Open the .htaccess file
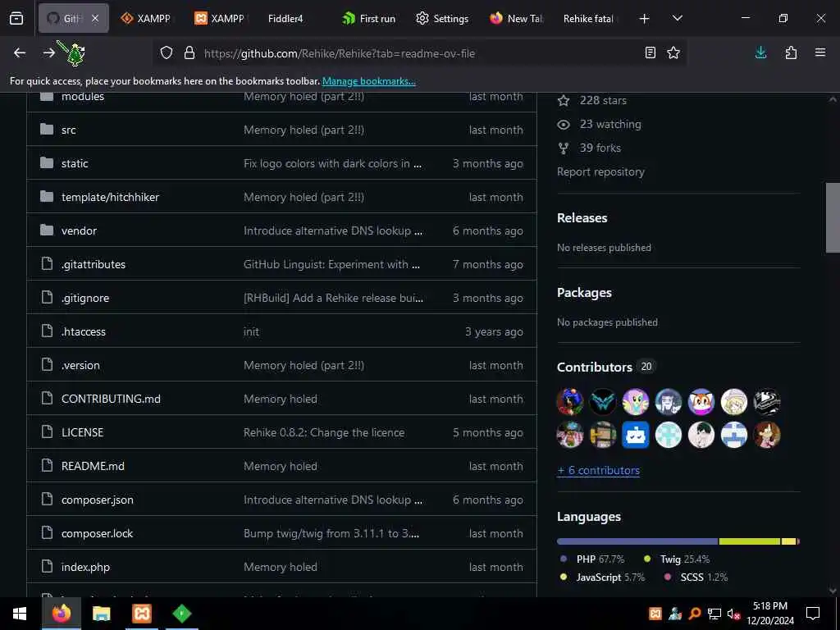 click(x=84, y=331)
